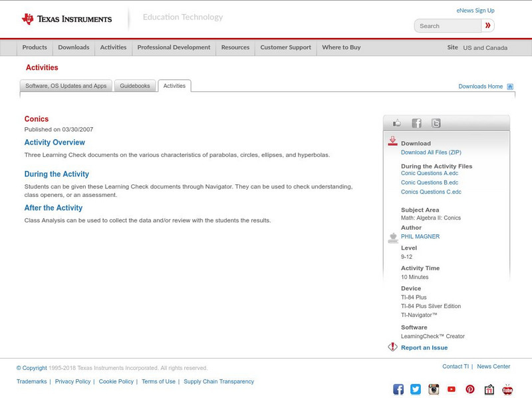Open TI's Instagram from the footer icon
Viewport: 532px width, 398px height.
434,389
